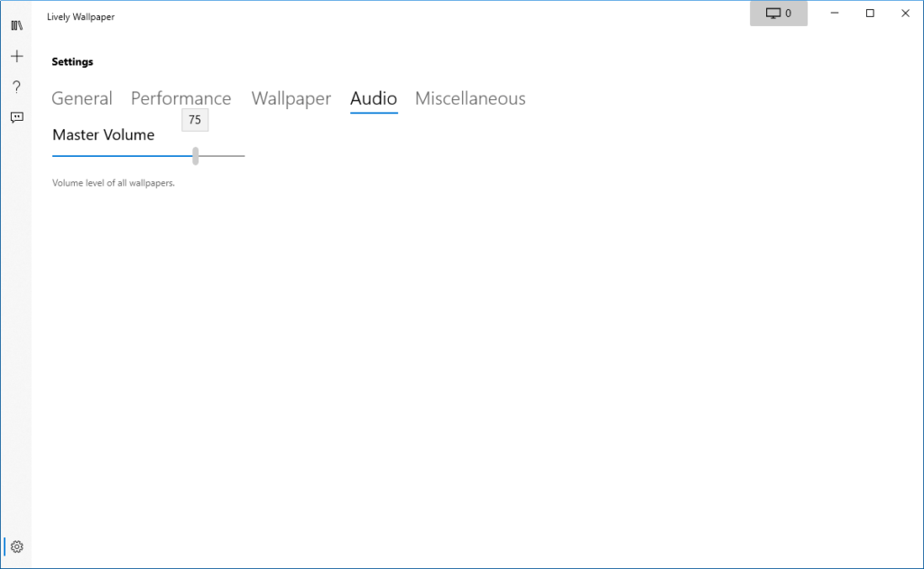The width and height of the screenshot is (924, 569).
Task: Open the Performance settings tab
Action: pos(180,99)
